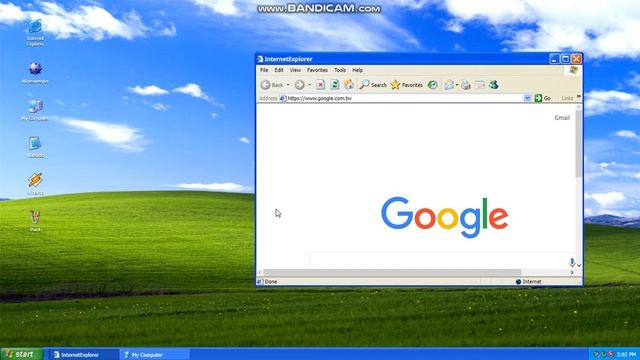Select the Minesweeper desktop icon
This screenshot has height=360, width=640.
(x=35, y=73)
